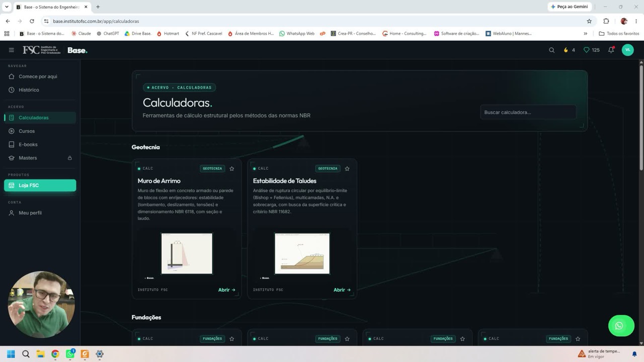
Task: View site information icon in address bar
Action: (46, 21)
